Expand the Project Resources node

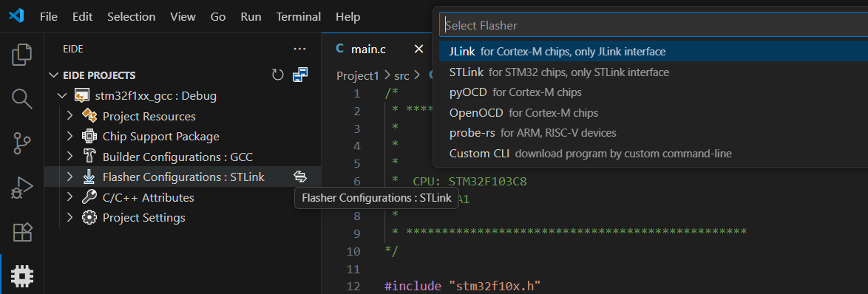pyautogui.click(x=69, y=116)
